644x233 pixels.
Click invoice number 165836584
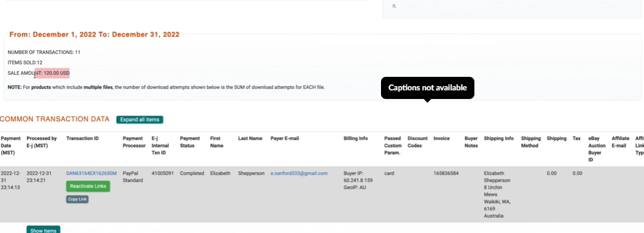[446, 173]
